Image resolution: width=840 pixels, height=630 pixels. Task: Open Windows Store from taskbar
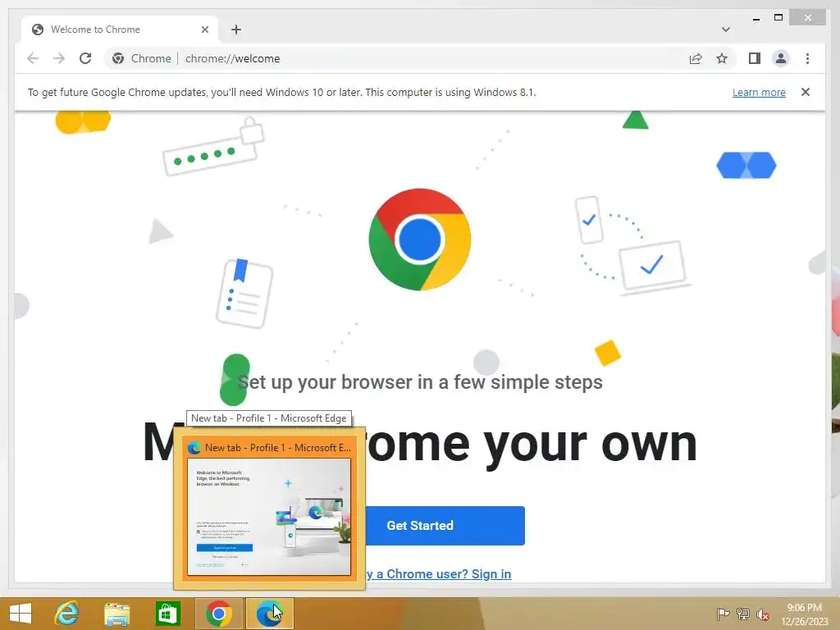167,614
